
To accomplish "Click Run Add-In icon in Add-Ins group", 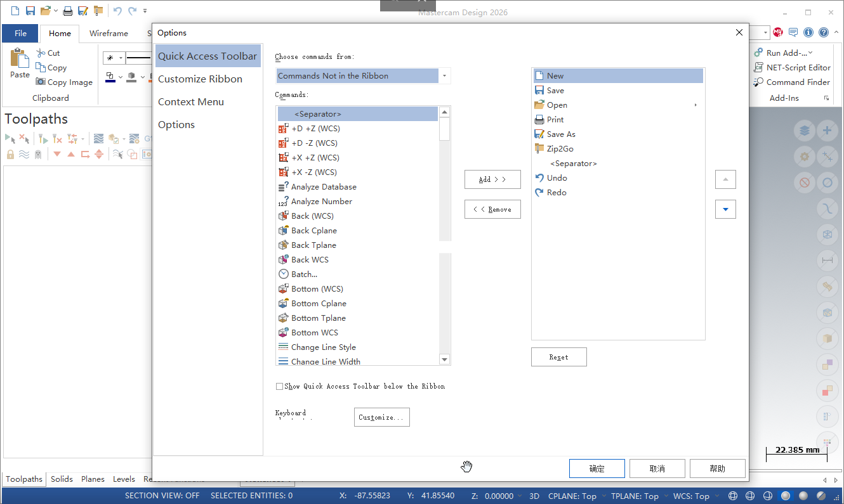I will point(758,53).
